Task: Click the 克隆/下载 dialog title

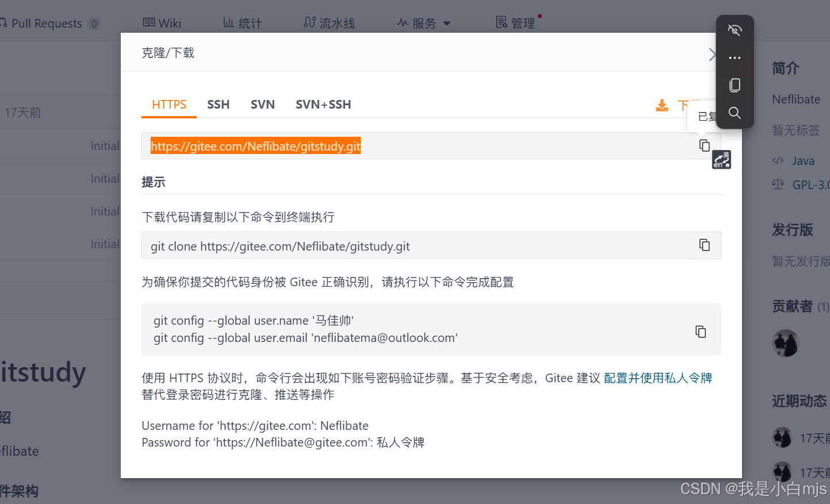Action: (x=168, y=53)
